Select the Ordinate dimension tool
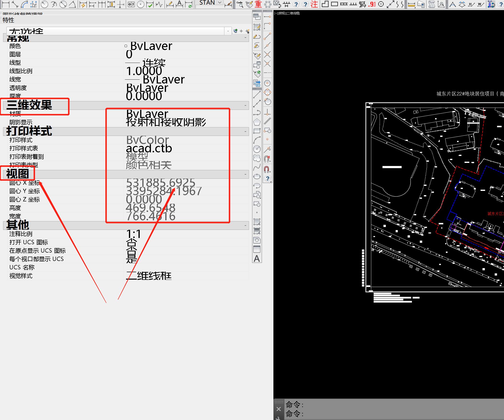 click(33, 4)
